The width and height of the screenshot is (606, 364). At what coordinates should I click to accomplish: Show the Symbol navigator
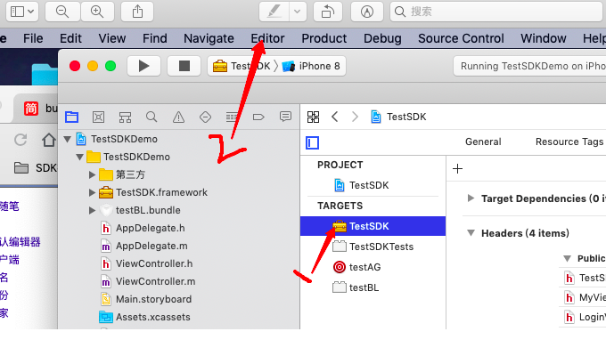coord(125,117)
